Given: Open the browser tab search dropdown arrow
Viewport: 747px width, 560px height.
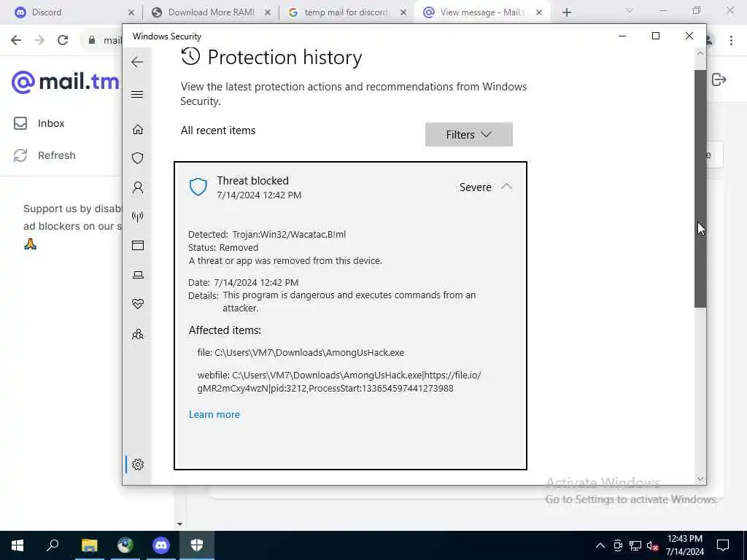Looking at the screenshot, I should (630, 10).
